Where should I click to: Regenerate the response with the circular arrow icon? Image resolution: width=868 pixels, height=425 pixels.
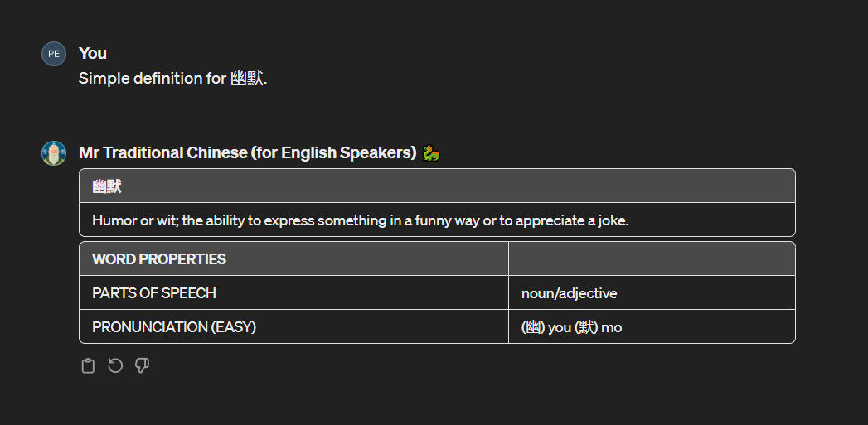click(x=115, y=366)
